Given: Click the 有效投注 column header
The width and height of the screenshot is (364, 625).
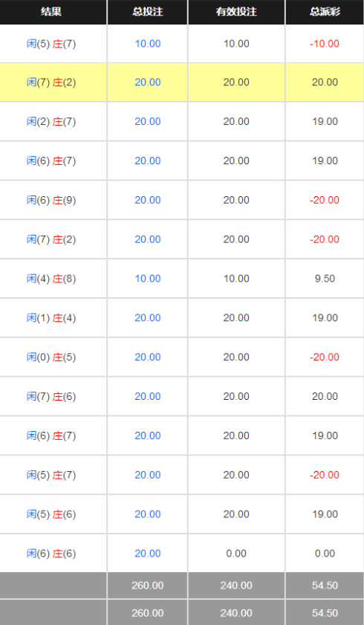Looking at the screenshot, I should click(236, 12).
